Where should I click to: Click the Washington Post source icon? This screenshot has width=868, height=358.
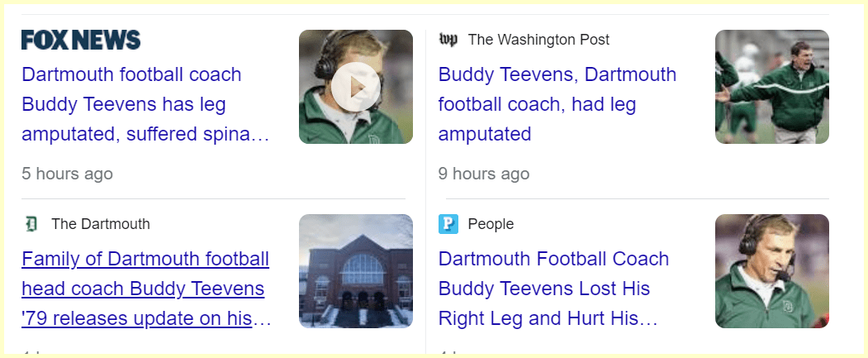tap(448, 40)
